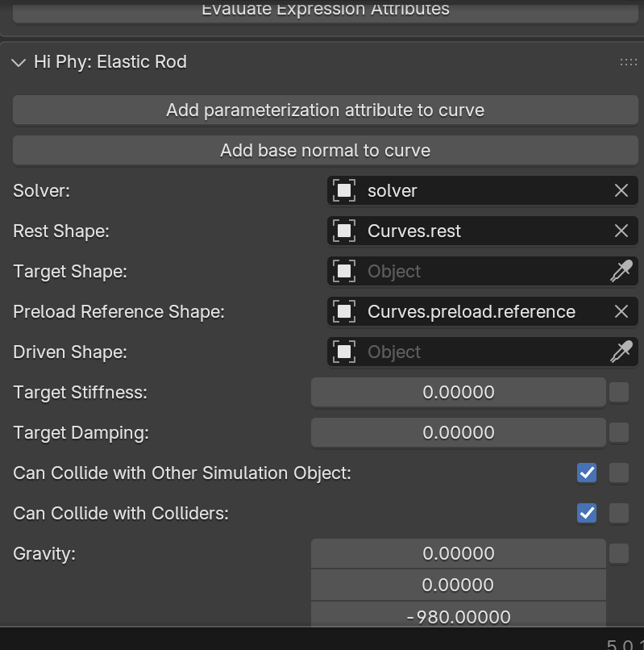
Task: Toggle the override box beside Gravity
Action: [x=619, y=553]
